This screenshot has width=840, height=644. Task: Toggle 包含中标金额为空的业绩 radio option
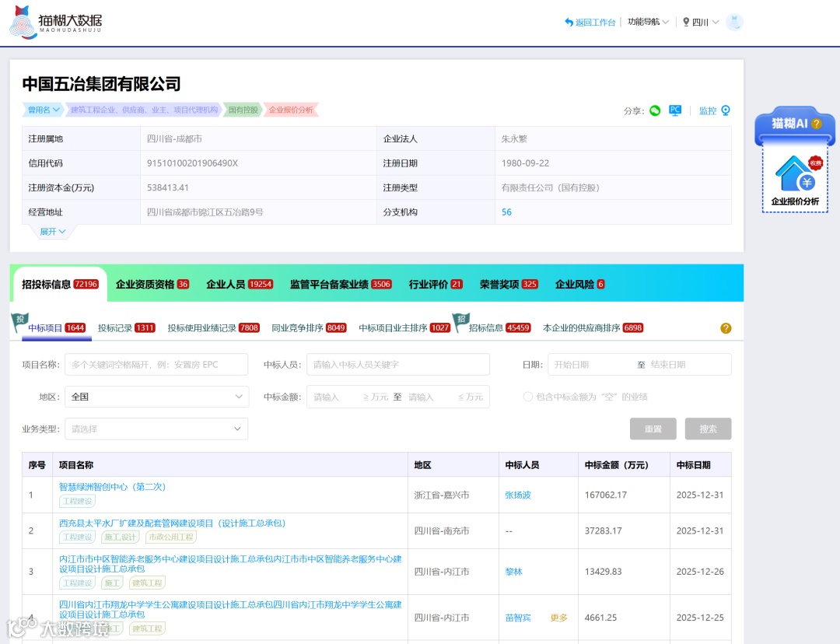(x=527, y=397)
